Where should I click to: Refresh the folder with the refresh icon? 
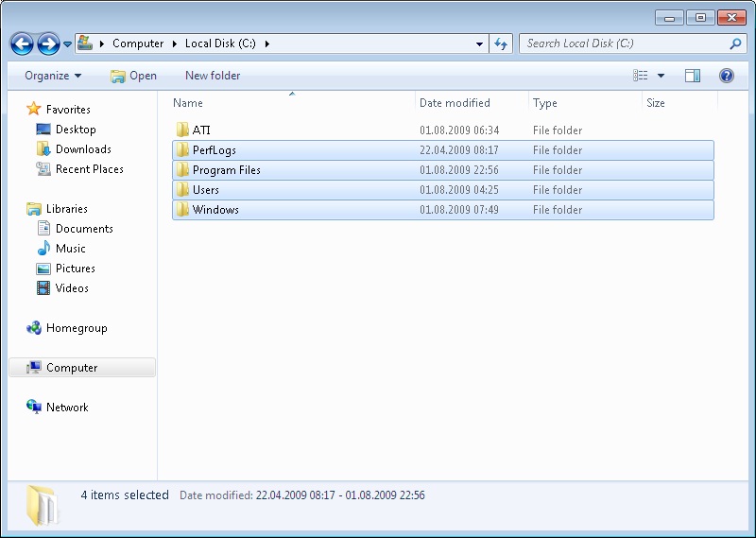tap(501, 43)
